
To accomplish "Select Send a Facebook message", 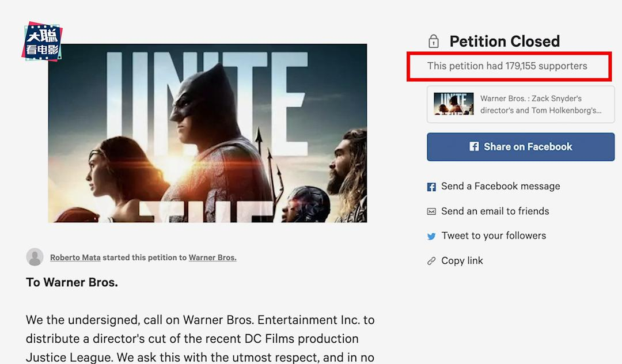I will [500, 186].
